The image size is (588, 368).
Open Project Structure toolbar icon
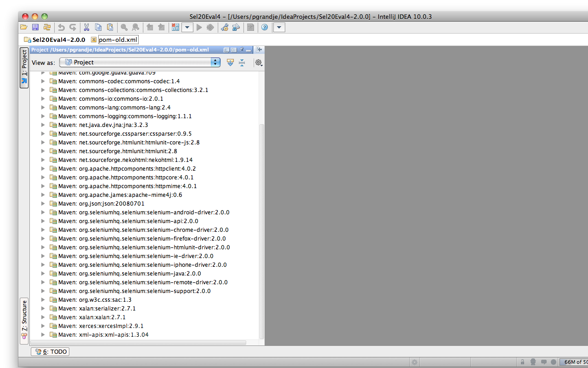pos(236,28)
